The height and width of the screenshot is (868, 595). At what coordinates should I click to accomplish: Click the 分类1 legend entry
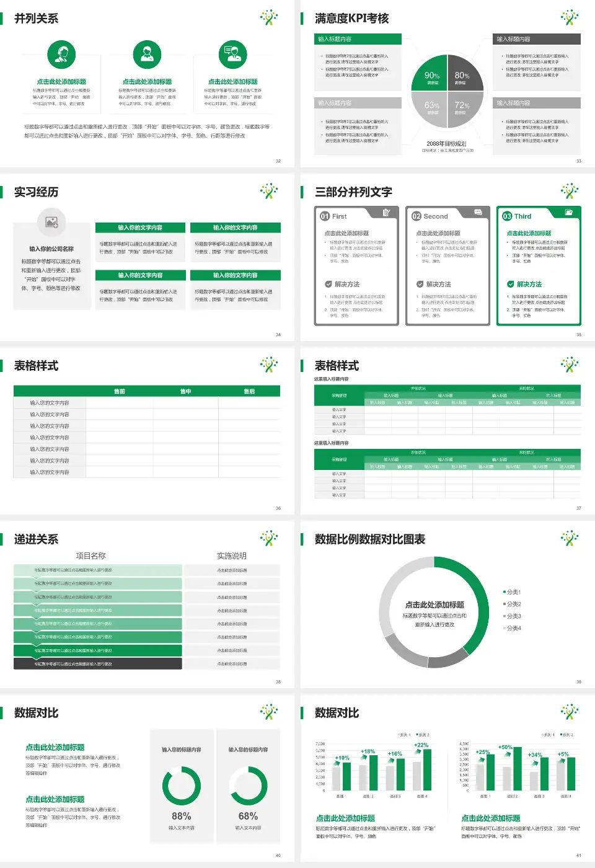(x=513, y=592)
